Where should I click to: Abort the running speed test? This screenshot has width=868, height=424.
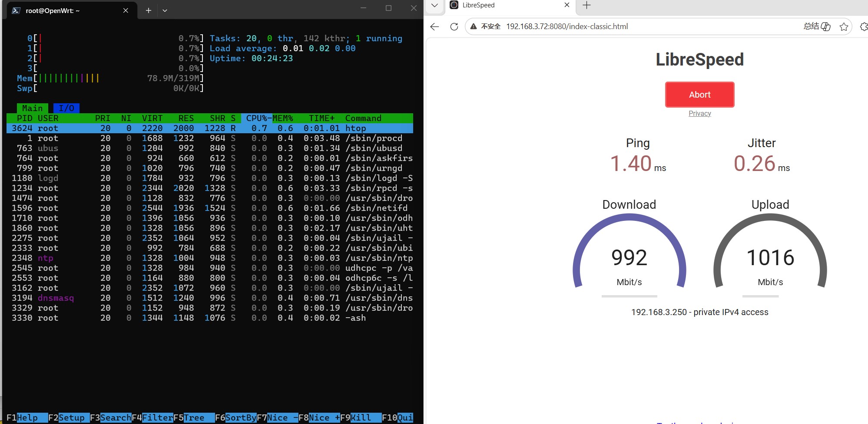click(x=699, y=95)
